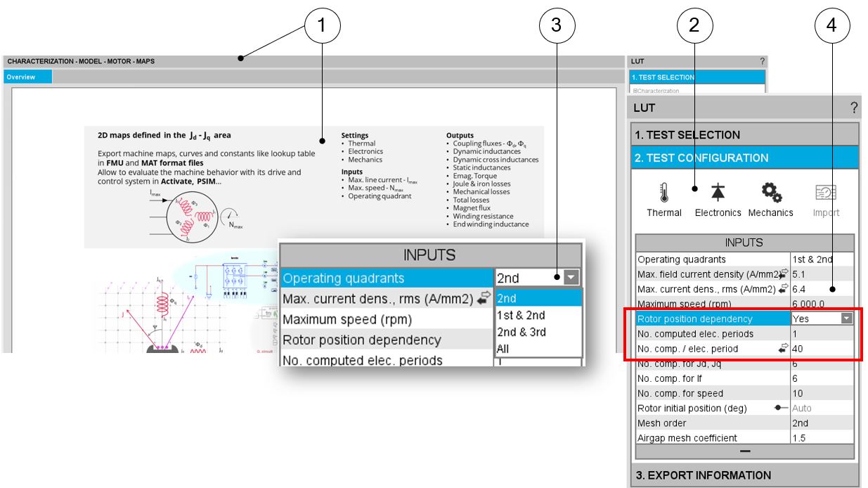This screenshot has height=488, width=868.
Task: Click the No. comp. for speed value field
Action: tap(821, 393)
